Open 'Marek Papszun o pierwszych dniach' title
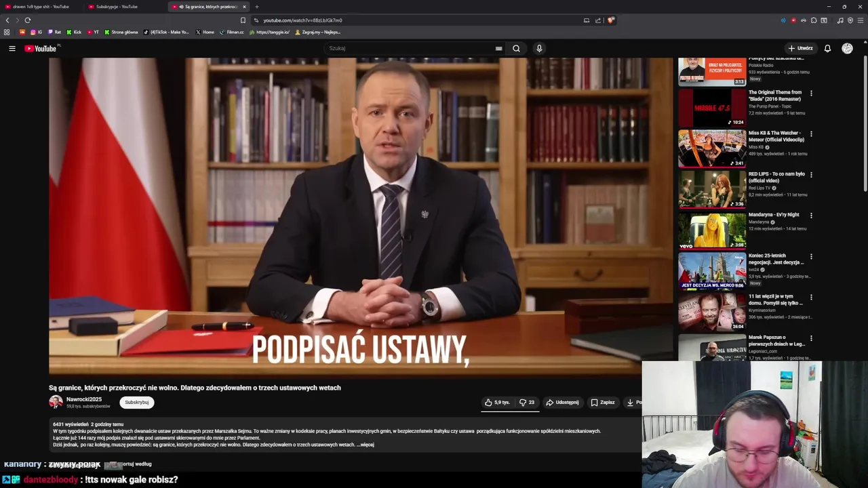 point(776,340)
